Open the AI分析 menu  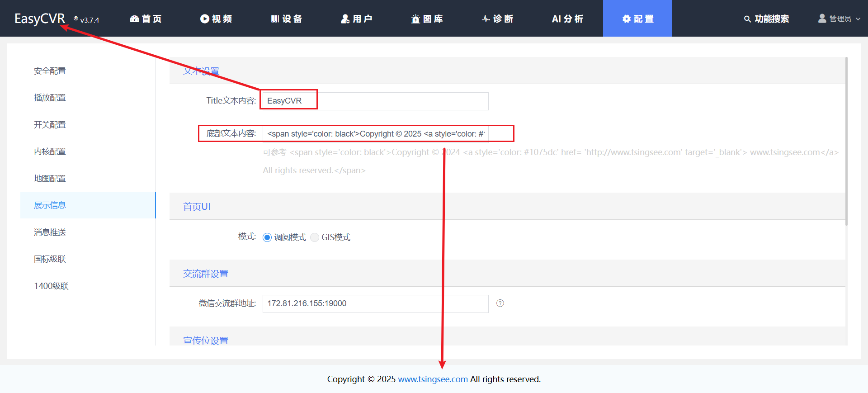click(567, 19)
